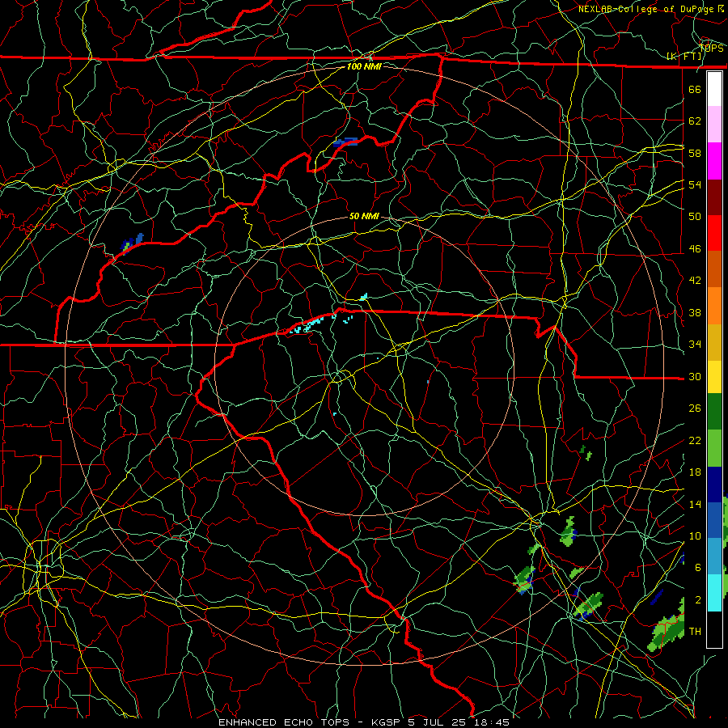Image resolution: width=728 pixels, height=728 pixels.
Task: Click the 54 legend value
Action: click(x=695, y=184)
